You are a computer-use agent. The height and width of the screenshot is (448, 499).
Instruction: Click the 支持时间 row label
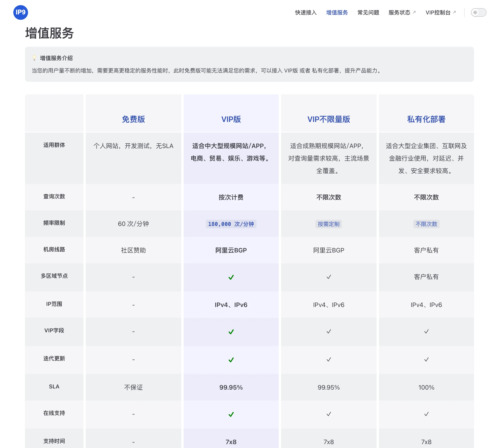click(x=54, y=441)
